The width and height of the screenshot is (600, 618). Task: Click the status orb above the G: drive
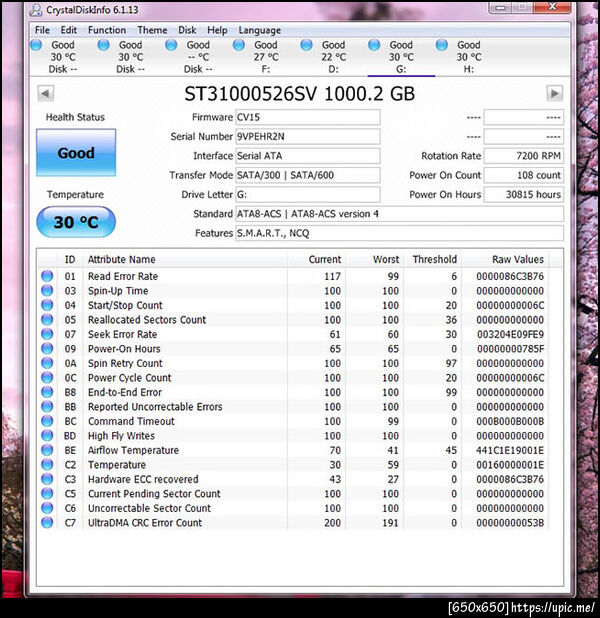(374, 45)
